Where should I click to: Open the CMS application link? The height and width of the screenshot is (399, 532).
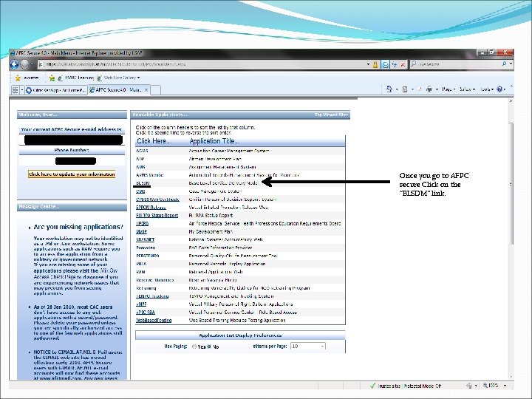pyautogui.click(x=140, y=191)
